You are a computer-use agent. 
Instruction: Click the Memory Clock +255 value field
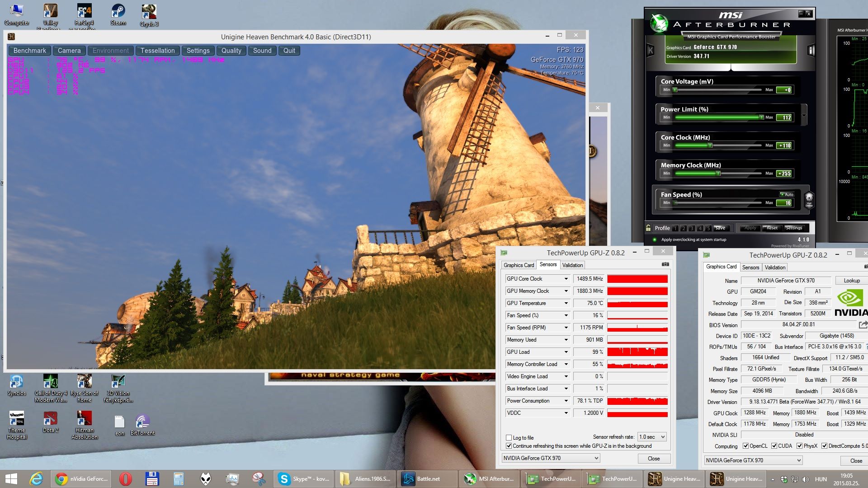[784, 174]
